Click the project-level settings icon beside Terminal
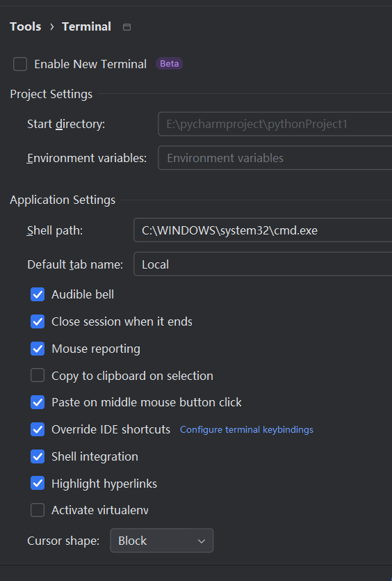The width and height of the screenshot is (392, 581). [126, 27]
